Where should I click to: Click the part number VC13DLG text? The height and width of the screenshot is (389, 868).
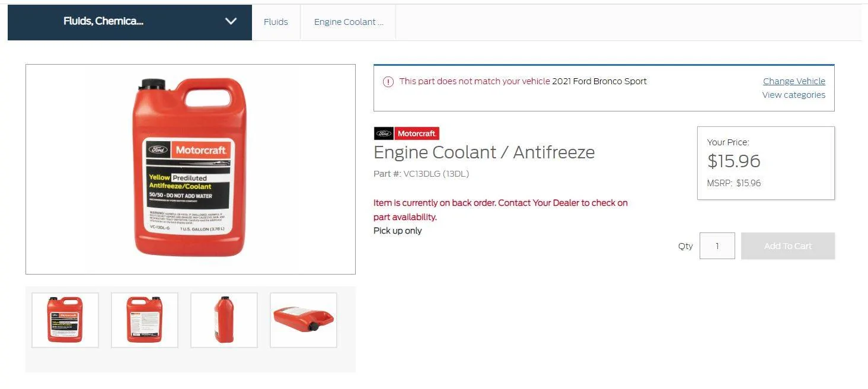pos(420,173)
